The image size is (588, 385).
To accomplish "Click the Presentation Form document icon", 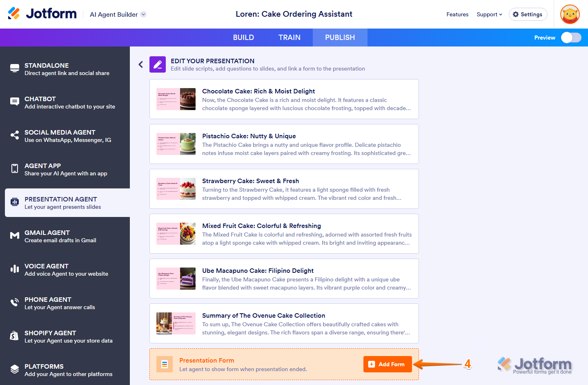I will [x=165, y=364].
